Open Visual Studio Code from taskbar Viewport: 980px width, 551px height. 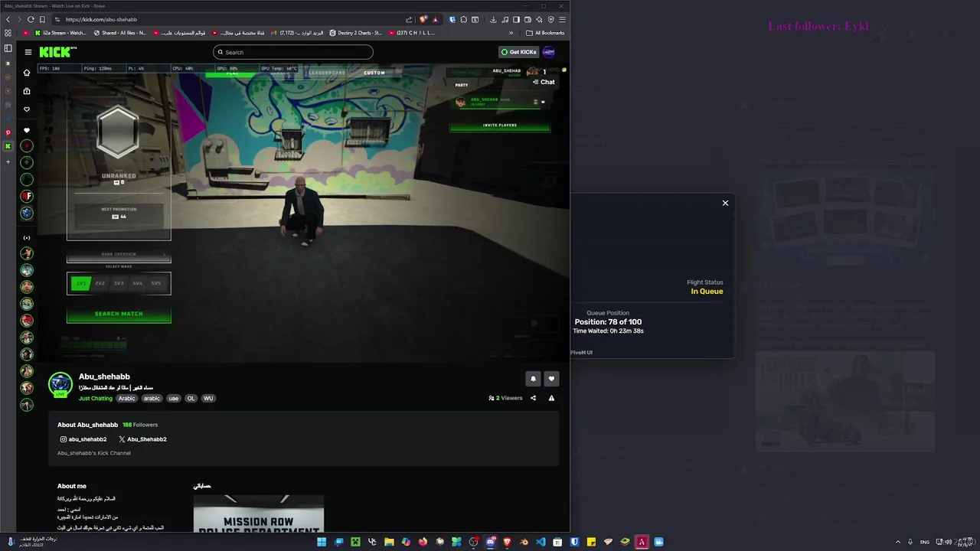click(541, 542)
